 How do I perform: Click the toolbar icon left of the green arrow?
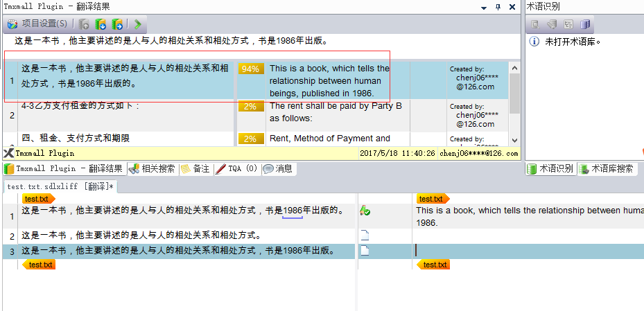point(117,24)
